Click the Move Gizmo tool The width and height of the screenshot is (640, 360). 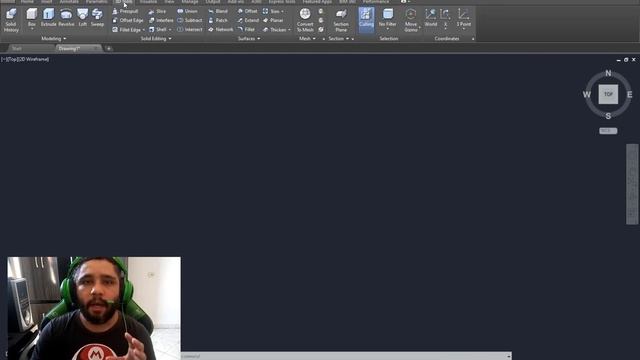point(411,20)
